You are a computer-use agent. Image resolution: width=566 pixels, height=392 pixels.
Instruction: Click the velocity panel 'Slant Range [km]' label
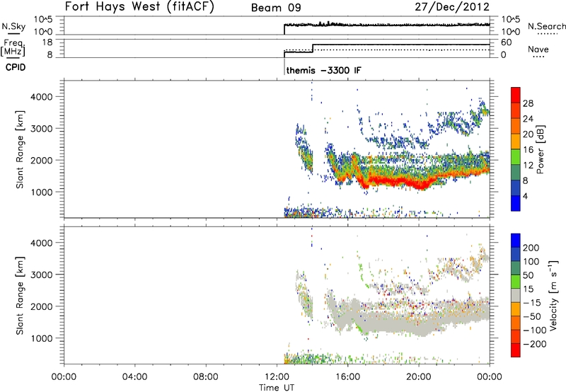(x=20, y=295)
